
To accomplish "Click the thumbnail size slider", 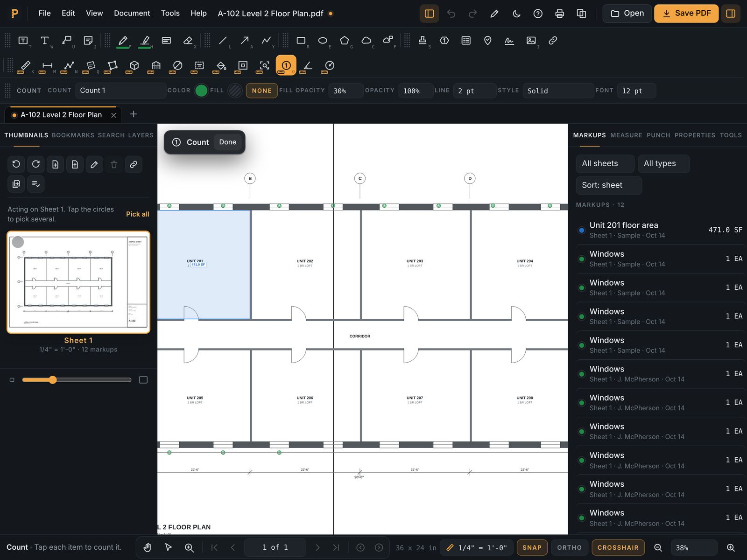I will pos(77,380).
